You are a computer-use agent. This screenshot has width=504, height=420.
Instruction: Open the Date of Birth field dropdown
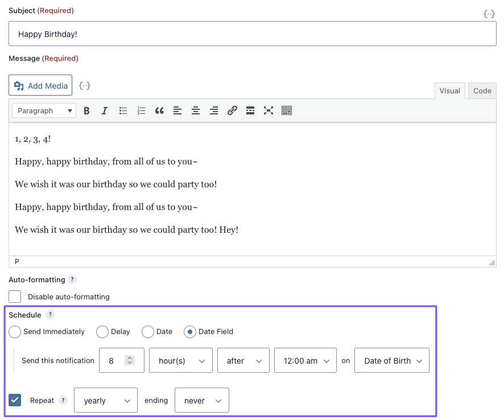tap(391, 361)
